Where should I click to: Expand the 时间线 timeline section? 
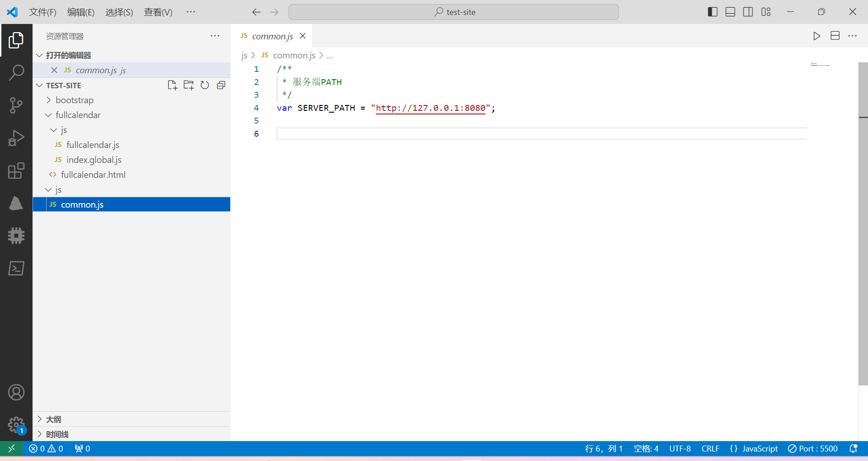point(132,434)
